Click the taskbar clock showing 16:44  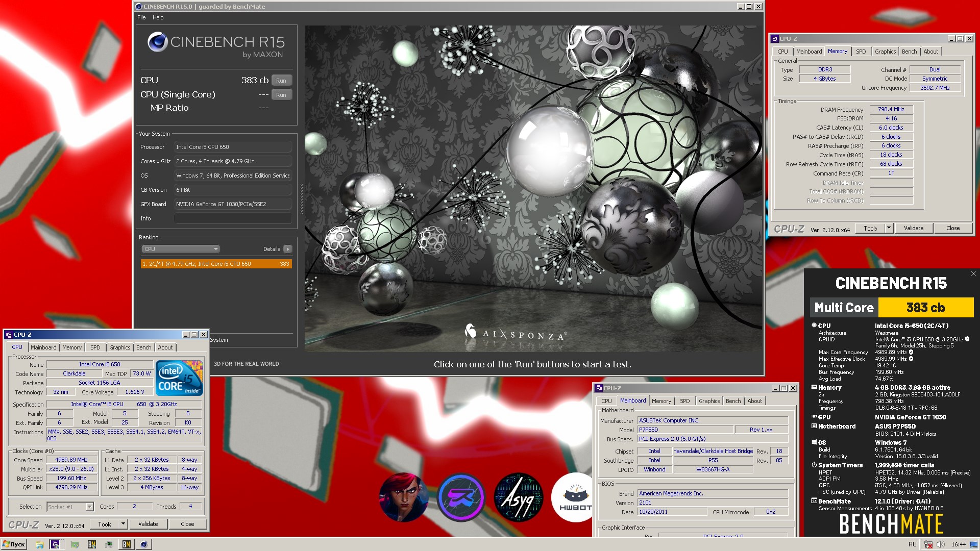(959, 544)
